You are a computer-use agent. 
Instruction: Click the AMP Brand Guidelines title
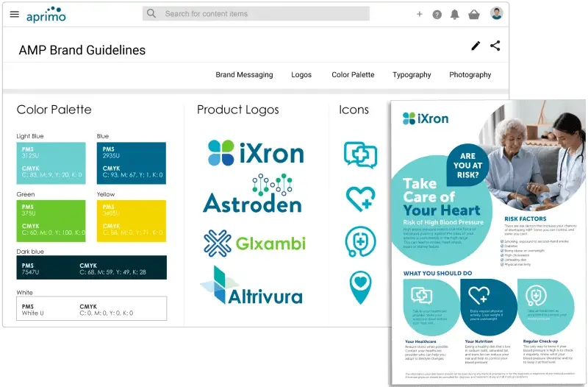coord(82,50)
